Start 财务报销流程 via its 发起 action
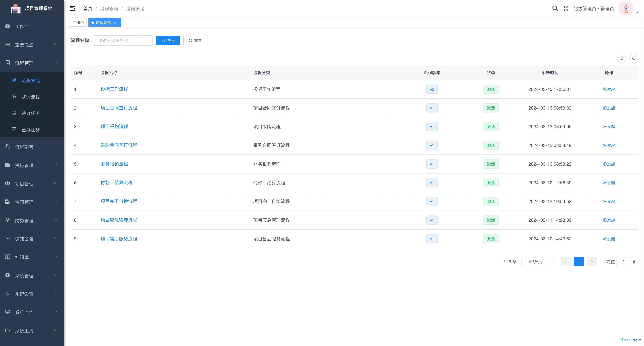This screenshot has height=346, width=644. [609, 164]
